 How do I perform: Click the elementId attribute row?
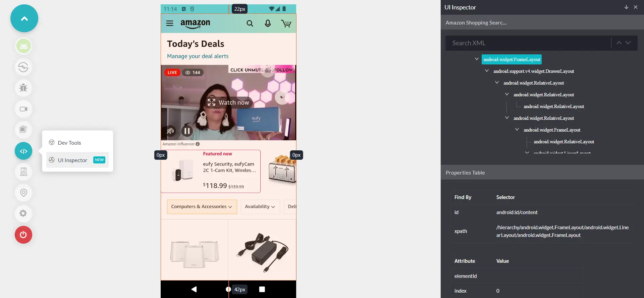517,276
